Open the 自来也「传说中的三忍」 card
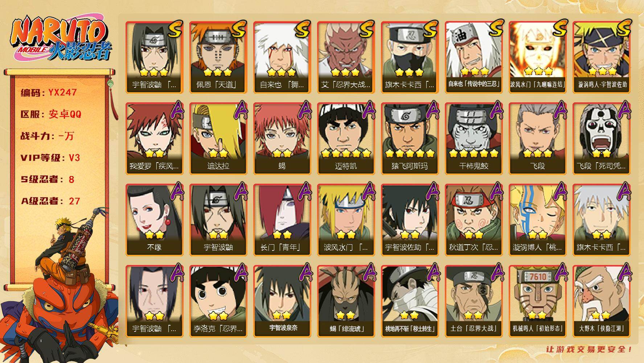This screenshot has width=644, height=363. [473, 57]
